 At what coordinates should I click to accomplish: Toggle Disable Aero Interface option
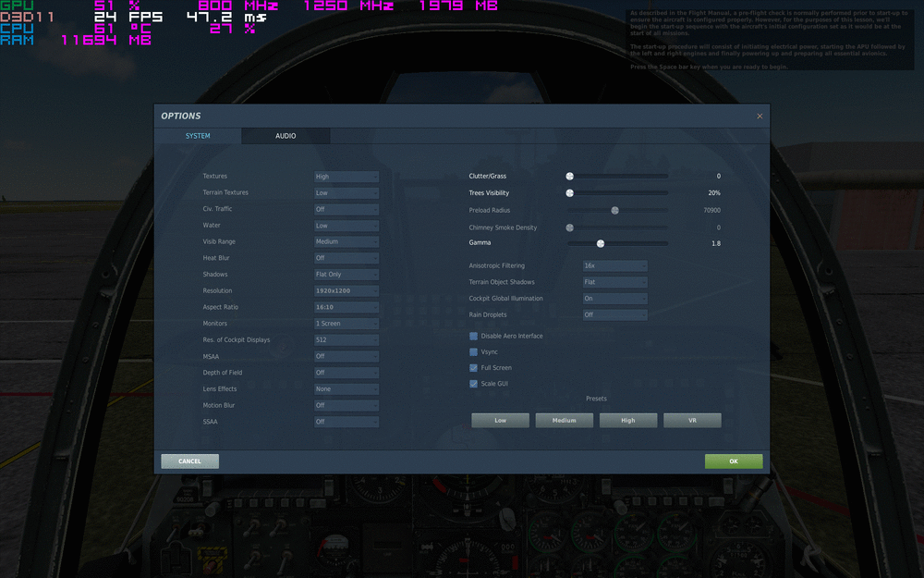pyautogui.click(x=473, y=336)
